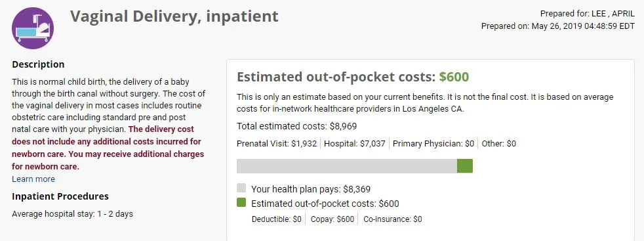Click the green segment of the cost bar

(464, 166)
